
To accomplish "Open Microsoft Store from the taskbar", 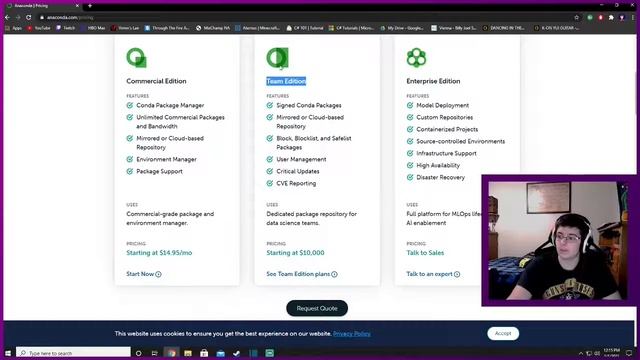I will [204, 353].
